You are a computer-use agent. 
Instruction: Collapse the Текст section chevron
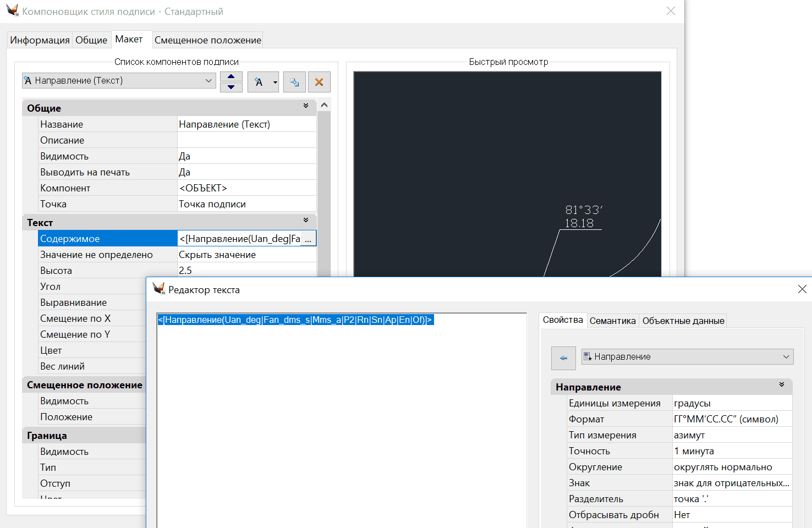(x=306, y=221)
